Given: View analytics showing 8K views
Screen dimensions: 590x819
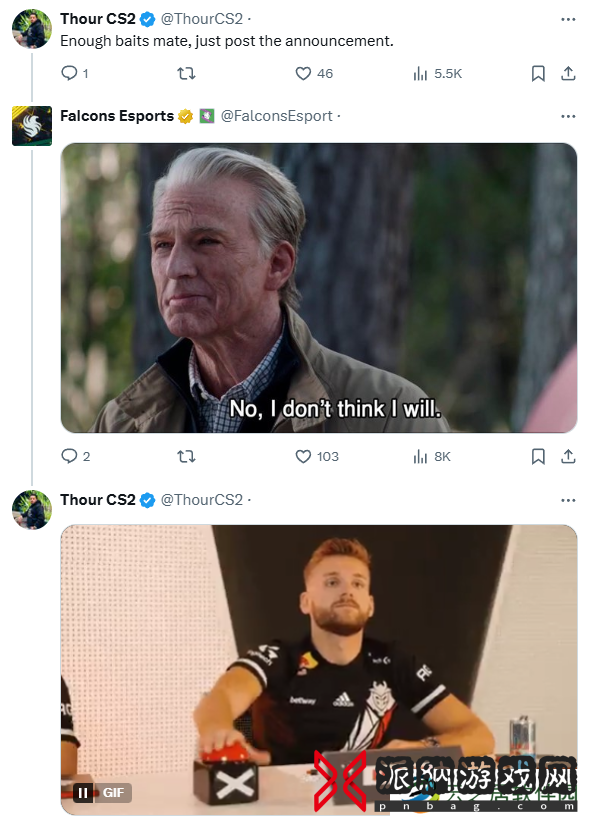Looking at the screenshot, I should (x=432, y=457).
